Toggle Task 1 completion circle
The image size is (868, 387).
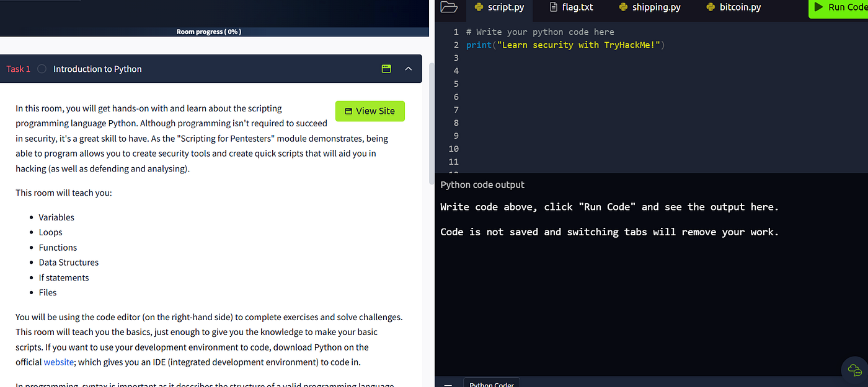[x=42, y=69]
